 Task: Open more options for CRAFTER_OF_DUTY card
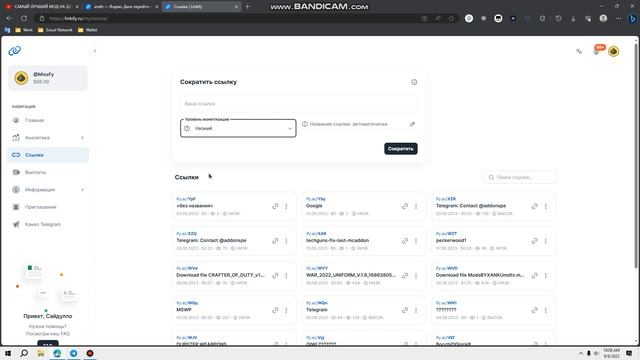coord(286,276)
